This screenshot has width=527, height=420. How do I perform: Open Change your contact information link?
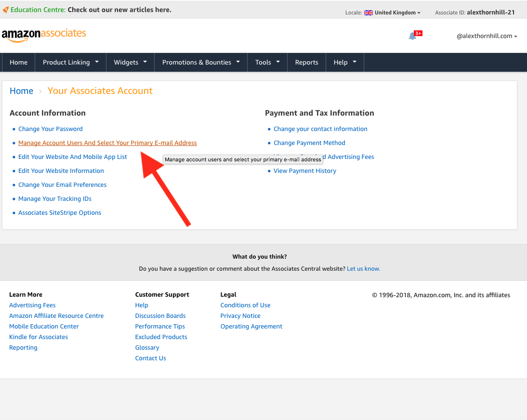pos(320,129)
